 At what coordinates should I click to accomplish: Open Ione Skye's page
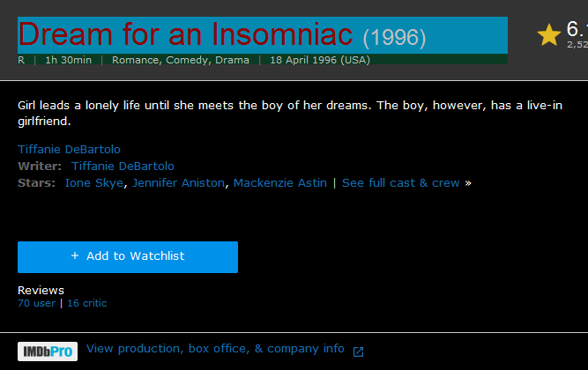pos(93,183)
